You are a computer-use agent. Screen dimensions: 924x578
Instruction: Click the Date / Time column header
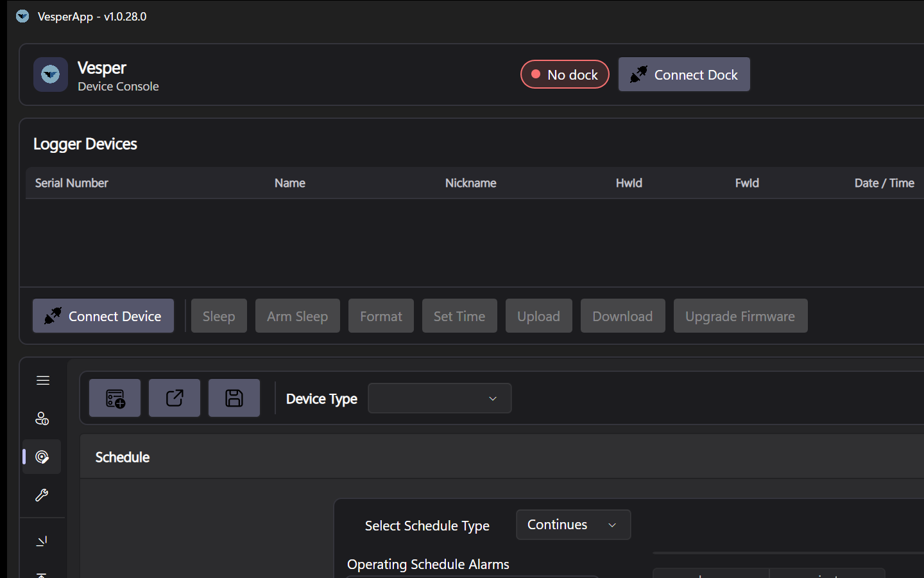[x=884, y=183]
